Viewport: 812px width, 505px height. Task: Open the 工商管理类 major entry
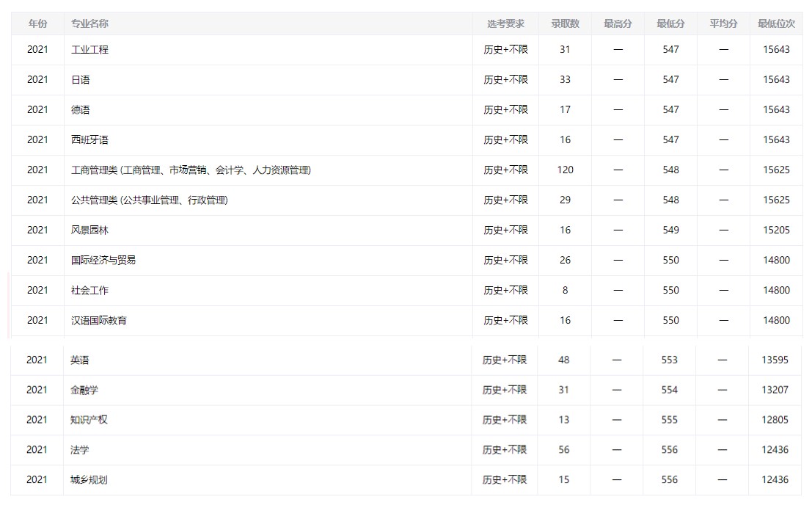[x=191, y=170]
